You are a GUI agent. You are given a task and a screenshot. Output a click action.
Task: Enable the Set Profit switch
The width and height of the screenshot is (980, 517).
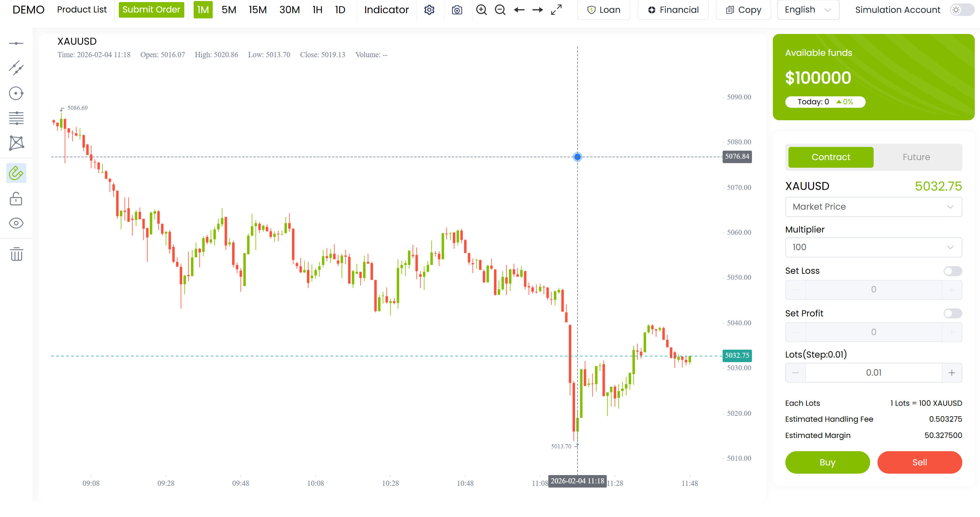952,313
